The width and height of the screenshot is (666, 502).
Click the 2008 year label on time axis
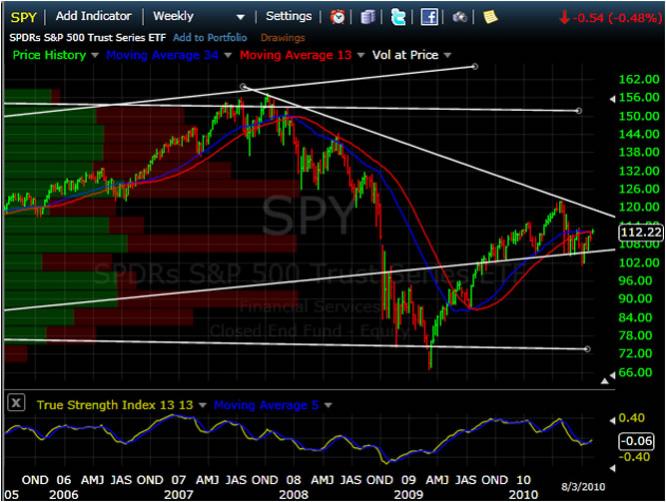pyautogui.click(x=293, y=494)
